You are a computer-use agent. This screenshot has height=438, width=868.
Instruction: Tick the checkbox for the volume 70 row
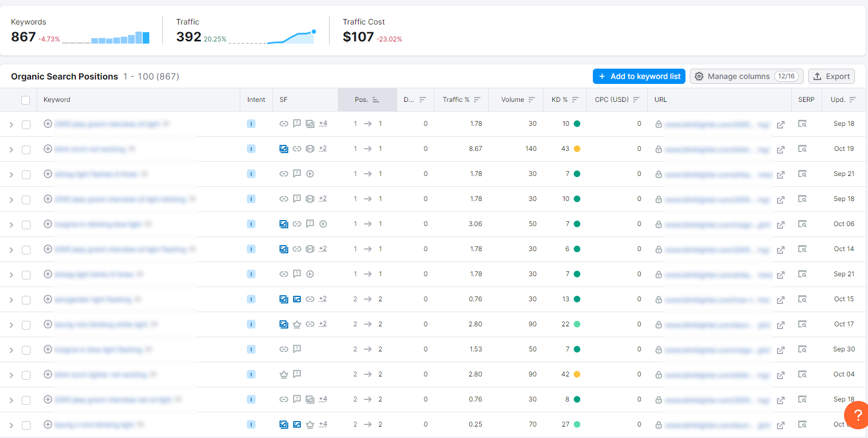(x=26, y=425)
